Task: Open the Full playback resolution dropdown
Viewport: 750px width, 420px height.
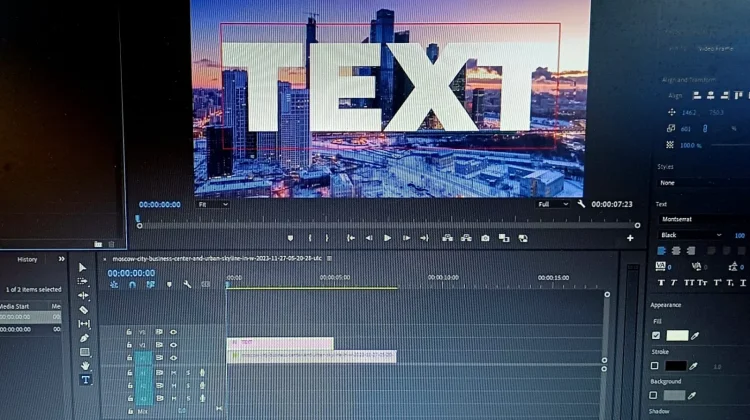Action: tap(553, 204)
